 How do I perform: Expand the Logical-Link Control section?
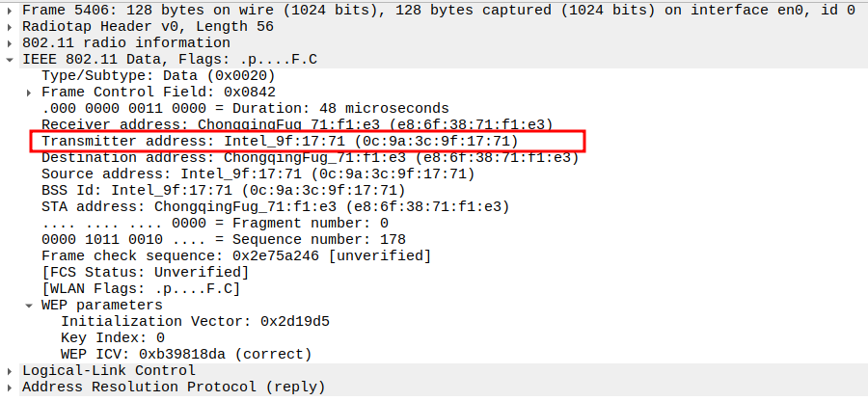pos(10,371)
